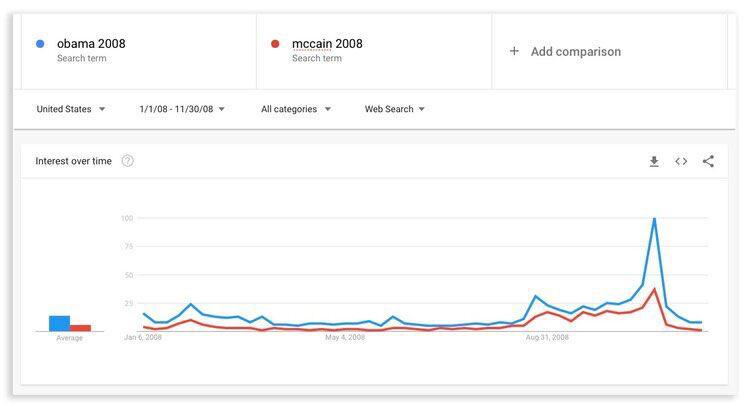Expand the All categories dropdown
Viewport: 750px width, 409px height.
click(x=296, y=109)
